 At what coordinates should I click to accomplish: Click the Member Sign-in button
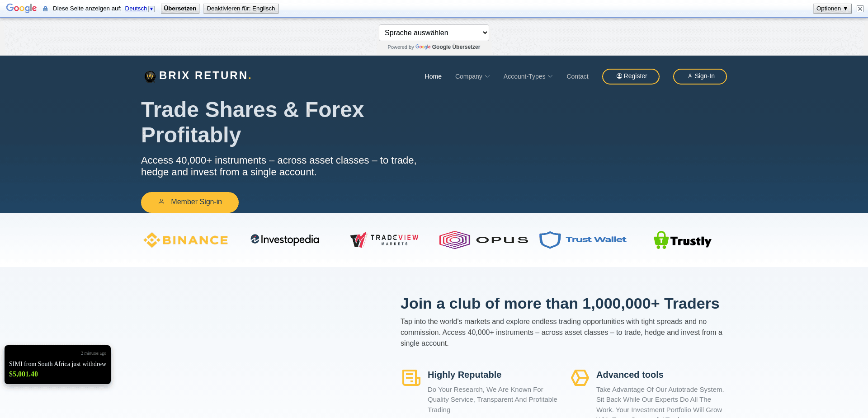tap(190, 202)
